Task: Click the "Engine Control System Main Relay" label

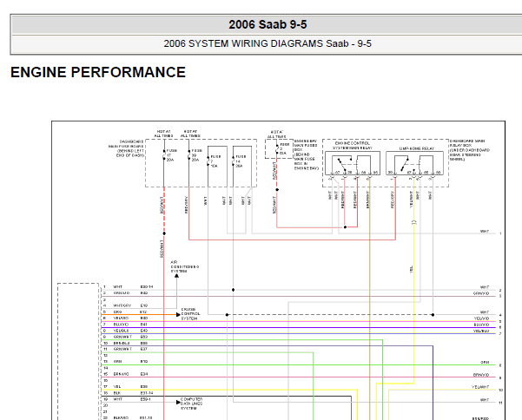Action: tap(353, 145)
